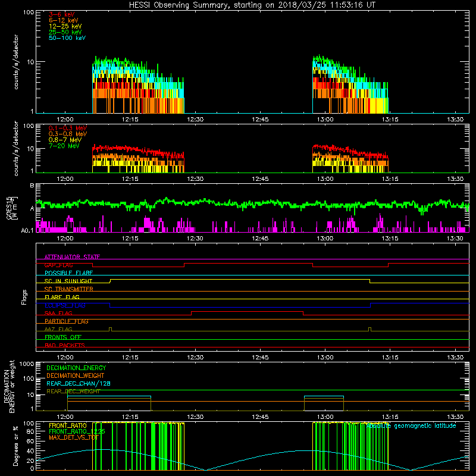Pick the 12-25 keV legend label
The height and width of the screenshot is (476, 476).
pyautogui.click(x=65, y=26)
